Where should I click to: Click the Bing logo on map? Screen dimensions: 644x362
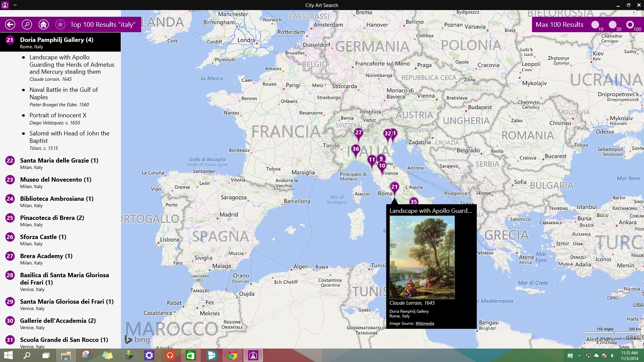[x=138, y=340]
